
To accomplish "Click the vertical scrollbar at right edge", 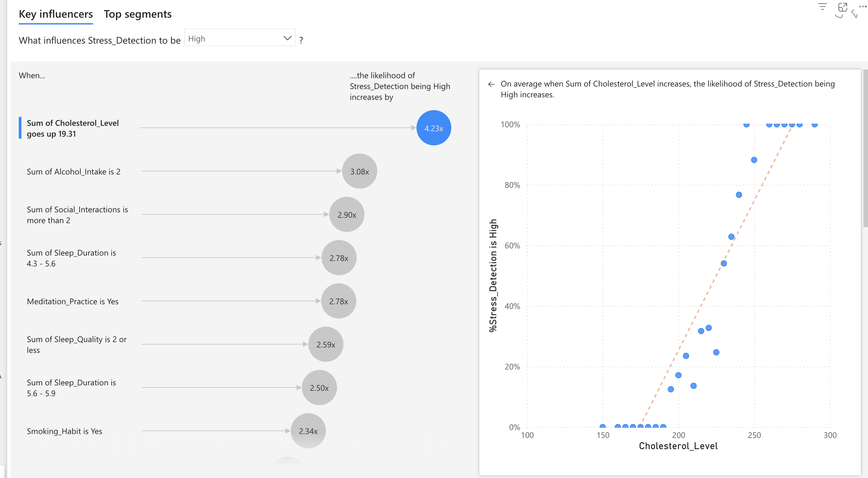I will coord(865,148).
